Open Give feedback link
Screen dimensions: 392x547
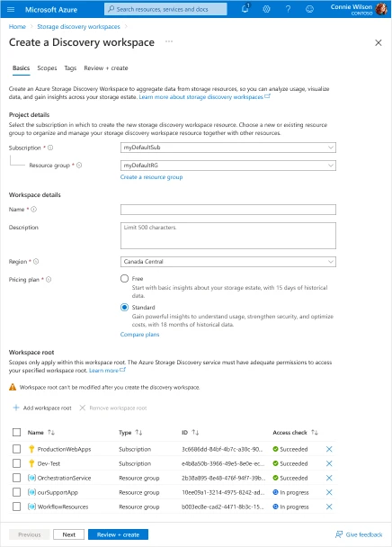pyautogui.click(x=359, y=534)
